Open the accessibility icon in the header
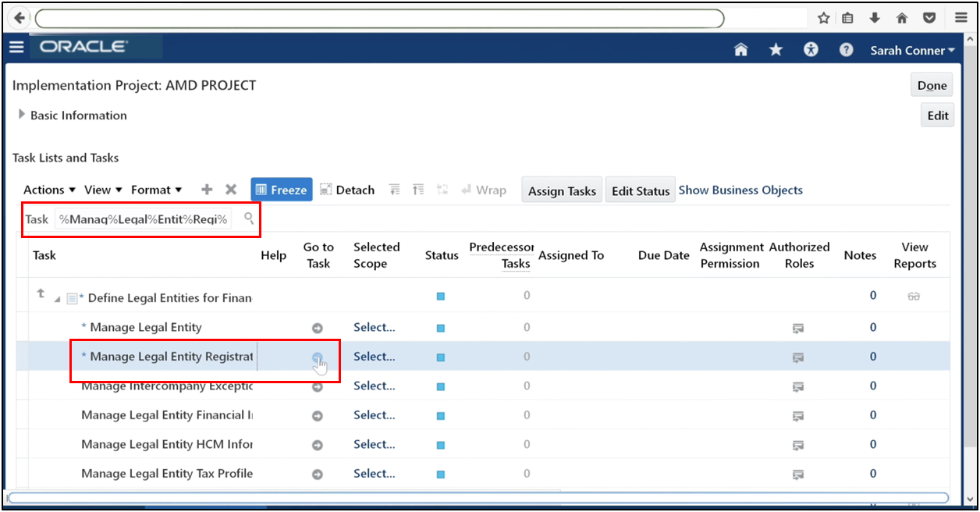This screenshot has height=512, width=980. coord(811,49)
